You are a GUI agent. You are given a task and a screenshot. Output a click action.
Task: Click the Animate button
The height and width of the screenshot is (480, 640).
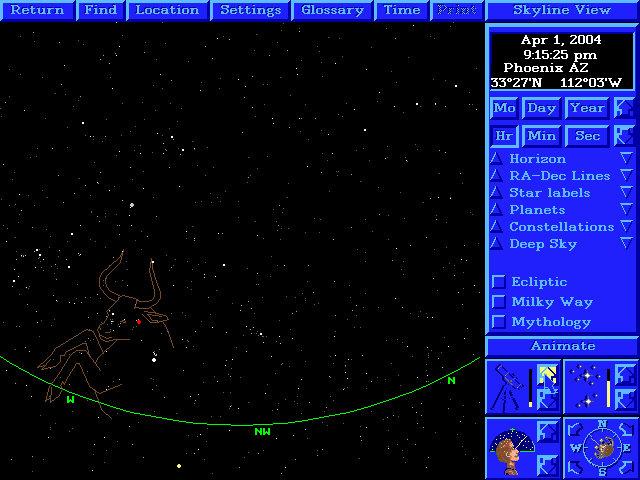click(x=562, y=346)
